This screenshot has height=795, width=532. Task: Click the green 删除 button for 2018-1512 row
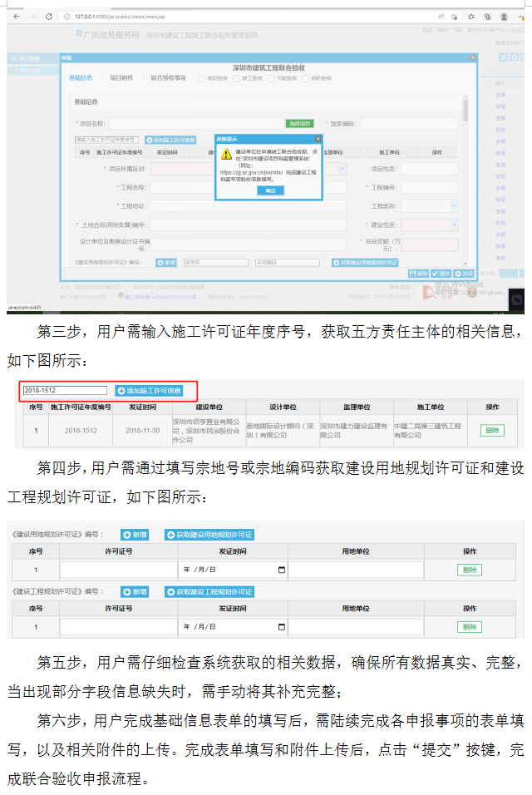[x=492, y=430]
